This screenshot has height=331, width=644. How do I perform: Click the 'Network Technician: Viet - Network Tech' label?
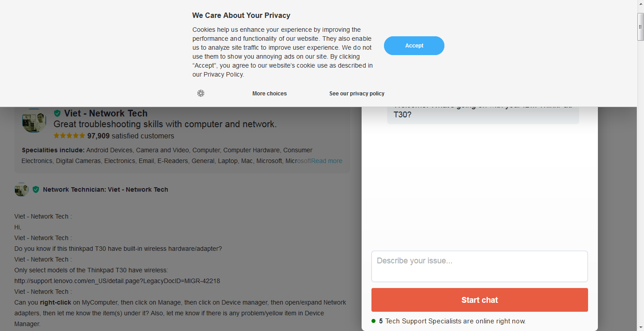(x=106, y=189)
